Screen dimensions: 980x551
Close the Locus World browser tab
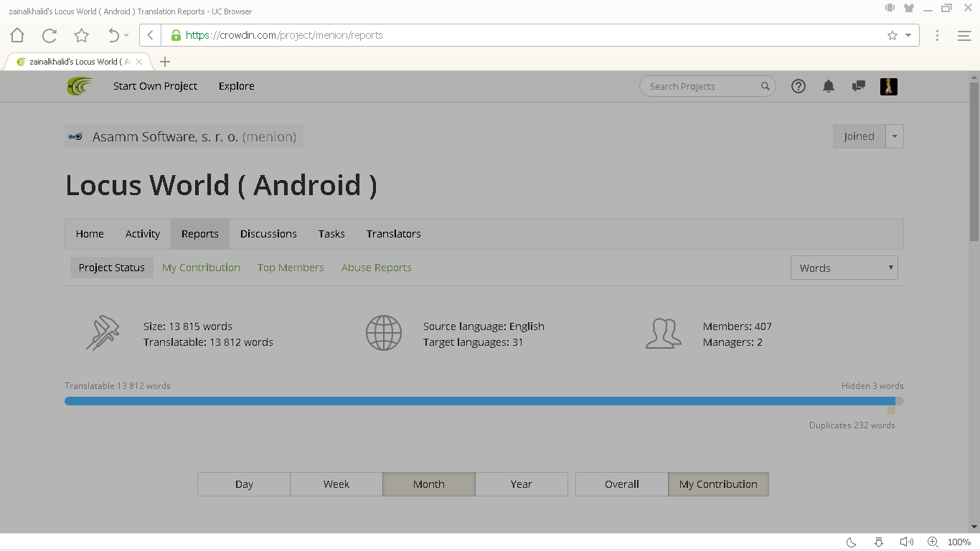coord(139,62)
